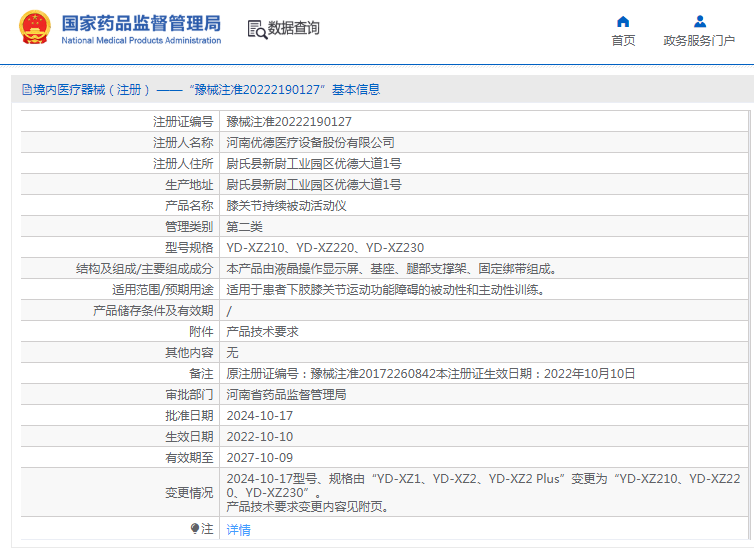The height and width of the screenshot is (555, 754).
Task: Click the 生效日期 row label
Action: point(189,437)
